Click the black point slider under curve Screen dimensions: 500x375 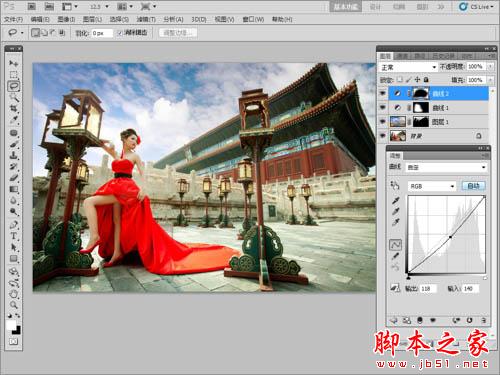pyautogui.click(x=409, y=277)
